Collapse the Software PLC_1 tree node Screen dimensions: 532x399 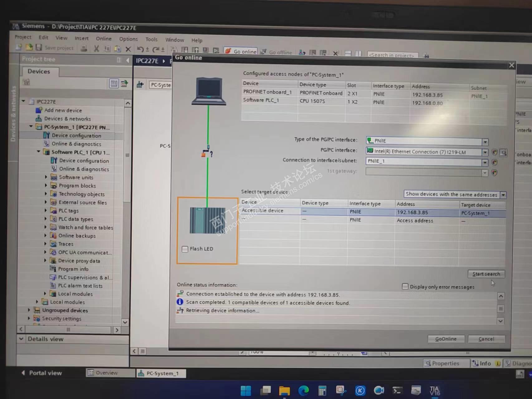[39, 152]
